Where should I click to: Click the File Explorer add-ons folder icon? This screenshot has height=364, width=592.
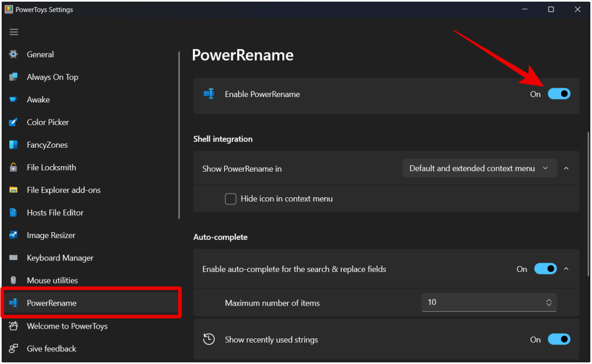pos(14,190)
